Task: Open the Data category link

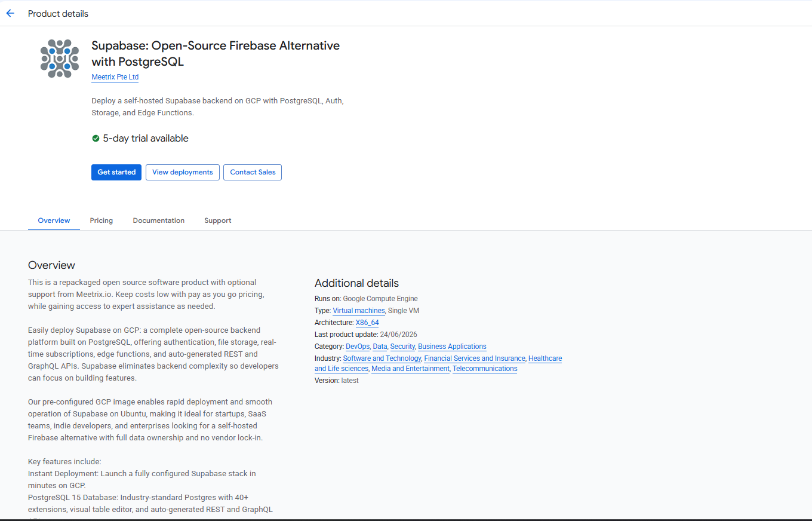Action: [x=380, y=347]
